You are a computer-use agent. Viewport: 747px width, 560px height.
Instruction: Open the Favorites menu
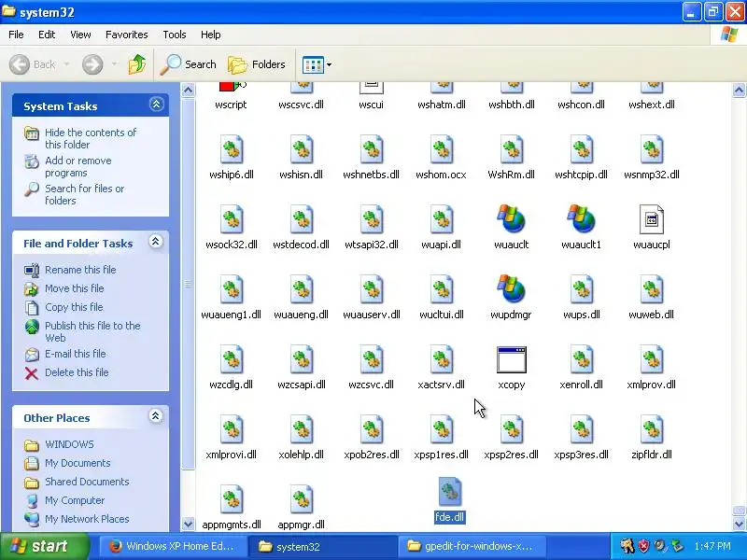point(127,35)
